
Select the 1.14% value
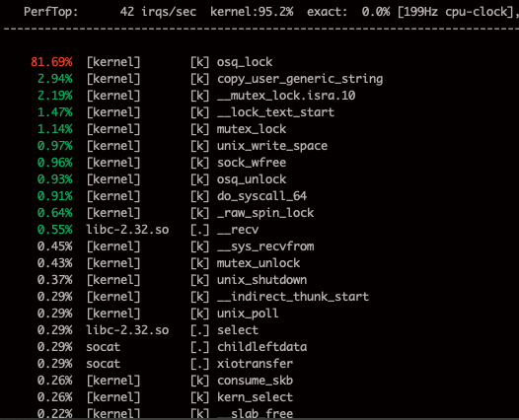(x=54, y=129)
